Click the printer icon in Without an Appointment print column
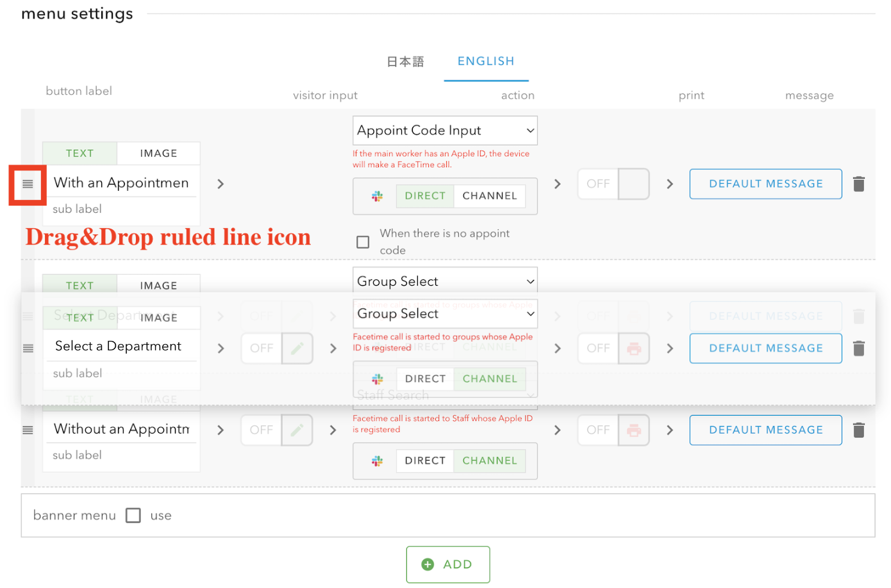The width and height of the screenshot is (891, 588). click(x=633, y=430)
